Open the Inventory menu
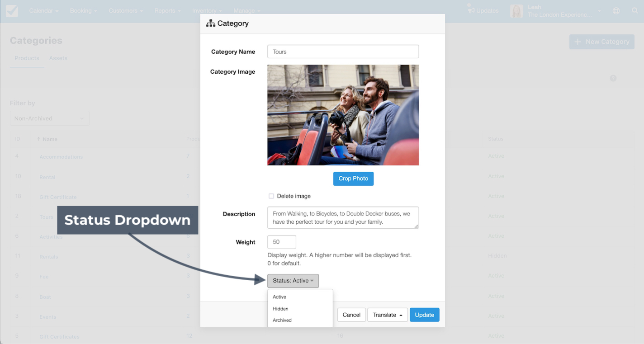 coord(207,11)
